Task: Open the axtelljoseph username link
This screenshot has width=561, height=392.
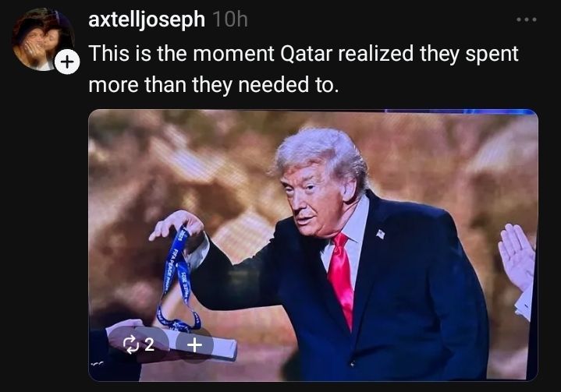Action: (x=147, y=19)
